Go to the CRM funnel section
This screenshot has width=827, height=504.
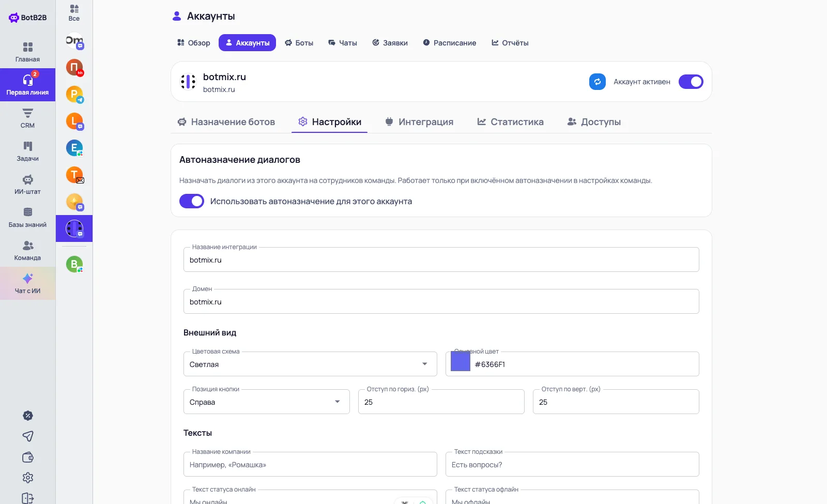pos(27,118)
